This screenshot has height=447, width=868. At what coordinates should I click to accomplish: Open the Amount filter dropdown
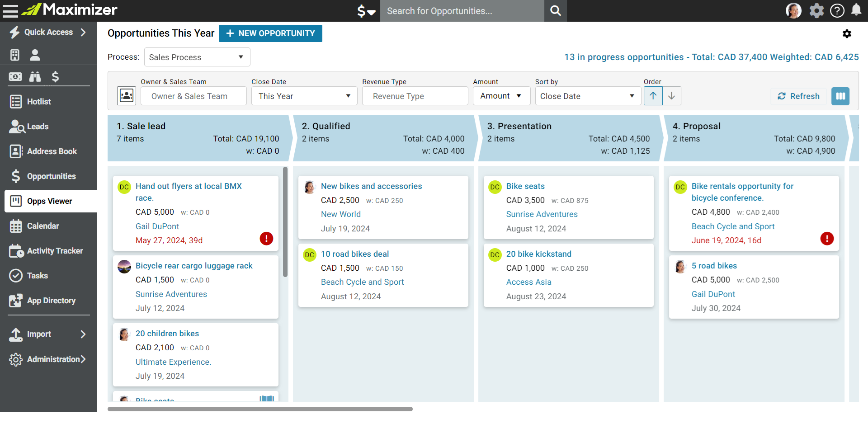501,96
